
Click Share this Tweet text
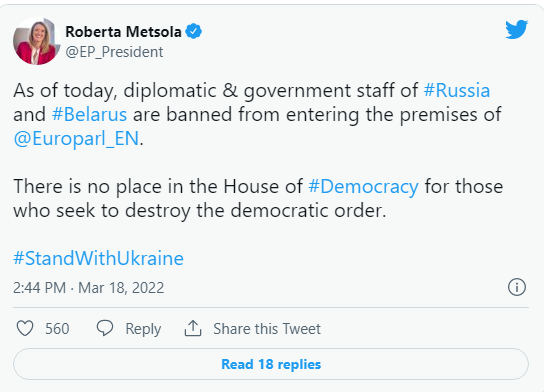coord(267,329)
